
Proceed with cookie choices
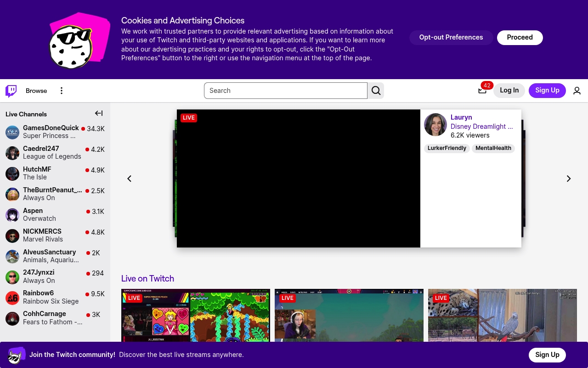tap(520, 37)
